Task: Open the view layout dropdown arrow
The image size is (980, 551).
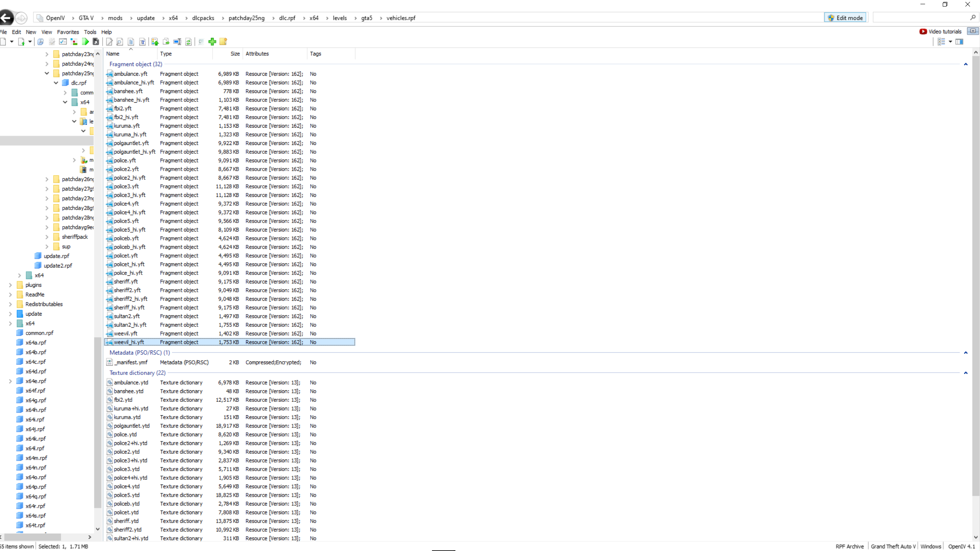Action: pos(950,42)
